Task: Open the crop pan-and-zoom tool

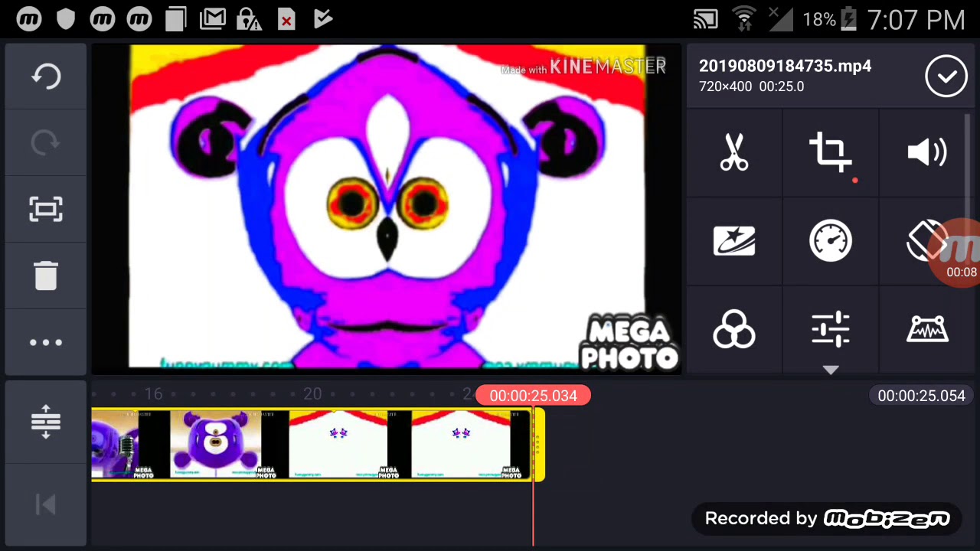Action: (x=831, y=152)
